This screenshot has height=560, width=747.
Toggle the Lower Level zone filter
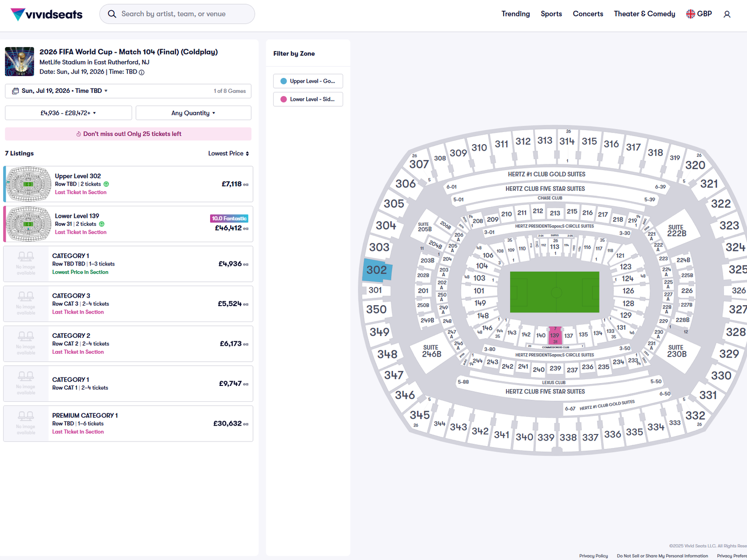pos(308,99)
